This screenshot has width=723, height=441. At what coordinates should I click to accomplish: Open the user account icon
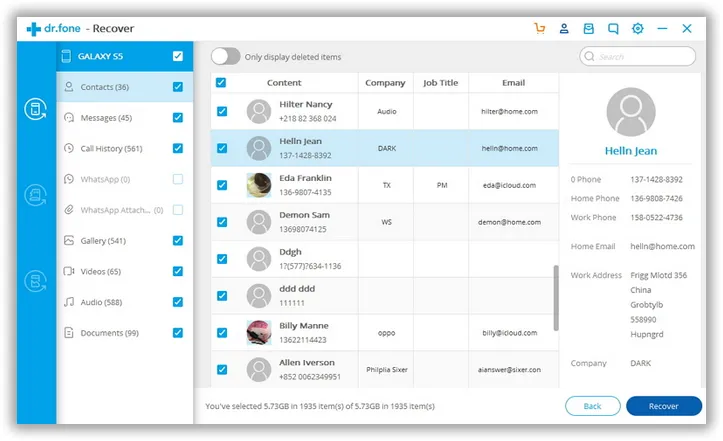[565, 29]
